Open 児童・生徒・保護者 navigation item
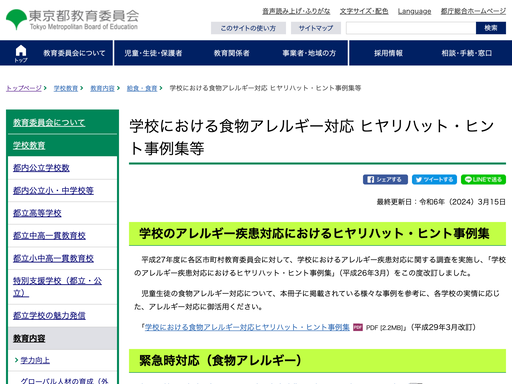512x384 pixels. (x=153, y=53)
